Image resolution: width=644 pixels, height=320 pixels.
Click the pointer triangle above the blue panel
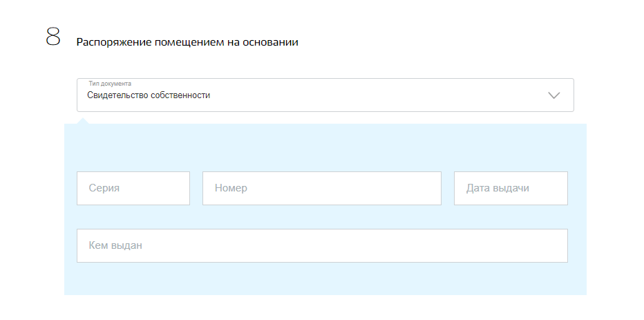click(x=84, y=121)
